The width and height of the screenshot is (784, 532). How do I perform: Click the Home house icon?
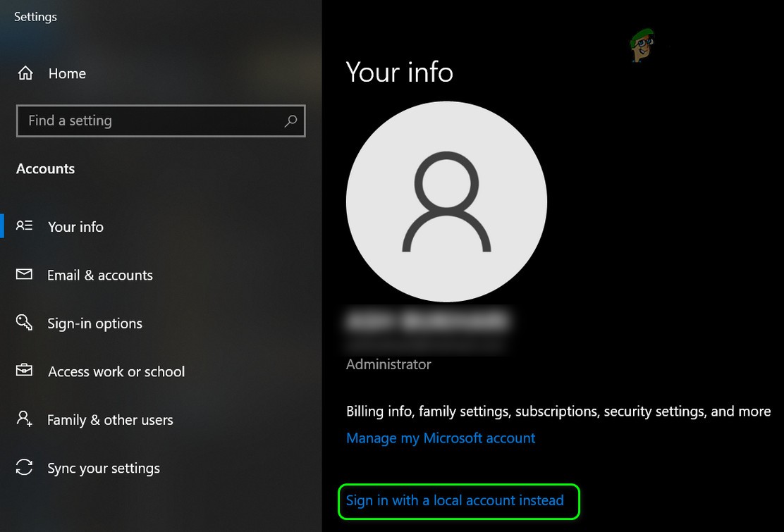pyautogui.click(x=24, y=73)
